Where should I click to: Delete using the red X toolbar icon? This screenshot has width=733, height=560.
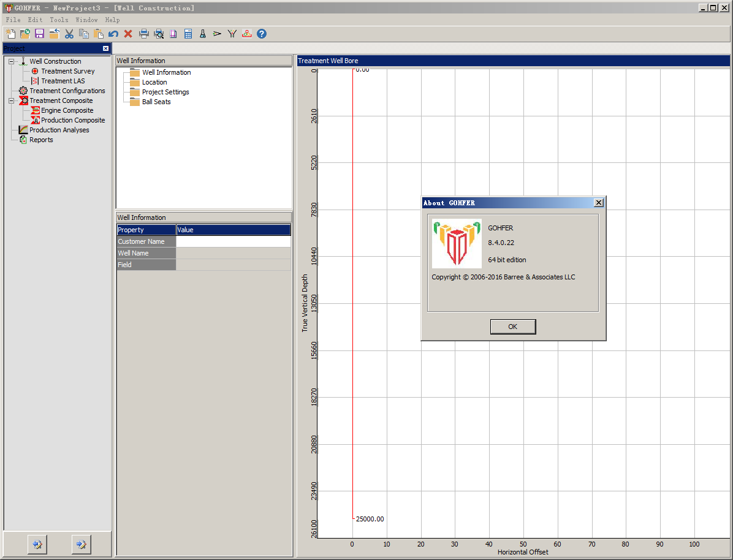(128, 34)
